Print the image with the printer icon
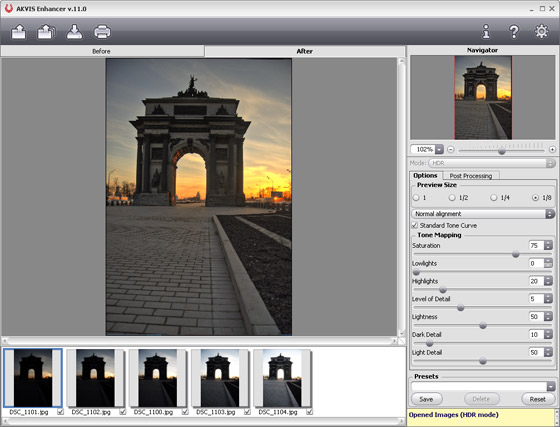This screenshot has width=560, height=427. coord(102,32)
